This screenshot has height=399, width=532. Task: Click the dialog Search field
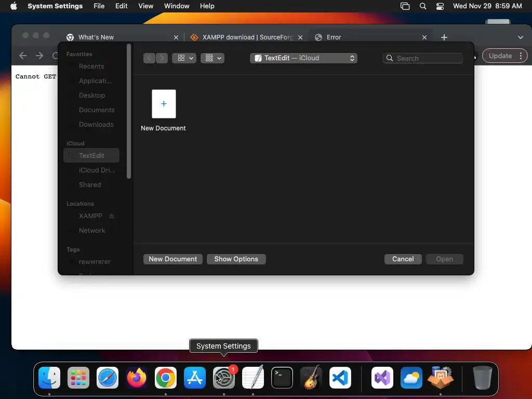[423, 58]
